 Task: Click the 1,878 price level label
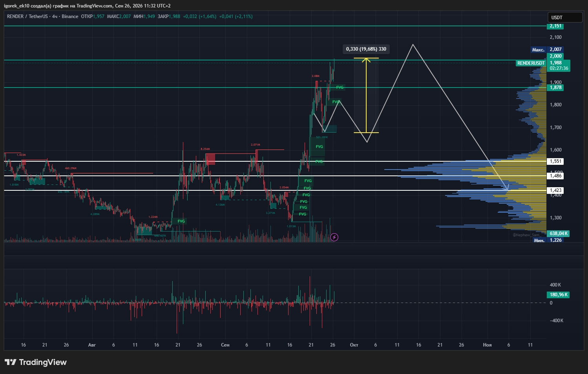tap(555, 88)
